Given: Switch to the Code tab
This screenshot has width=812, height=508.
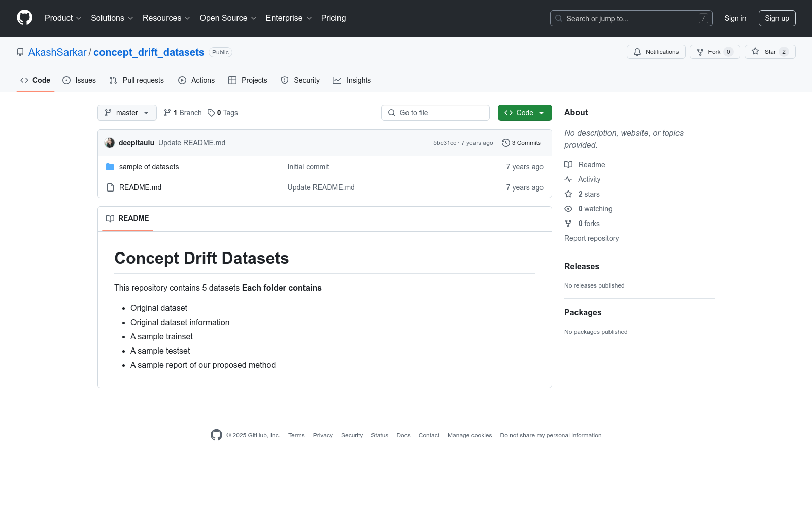Looking at the screenshot, I should [36, 80].
